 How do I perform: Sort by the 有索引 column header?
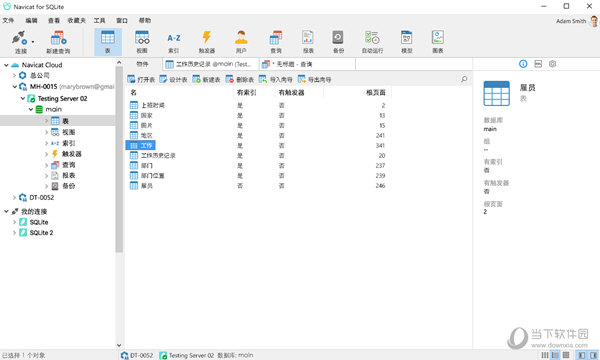click(x=246, y=92)
